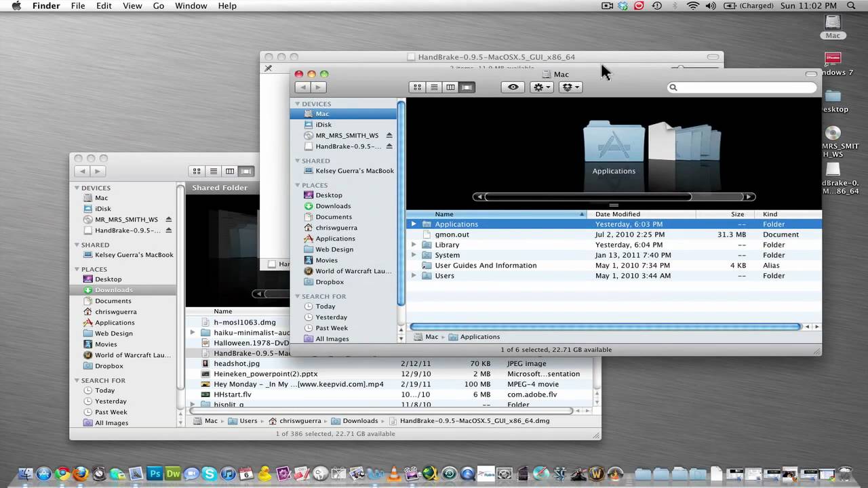This screenshot has width=868, height=488.
Task: Launch VLC from the Dock
Action: [x=394, y=474]
